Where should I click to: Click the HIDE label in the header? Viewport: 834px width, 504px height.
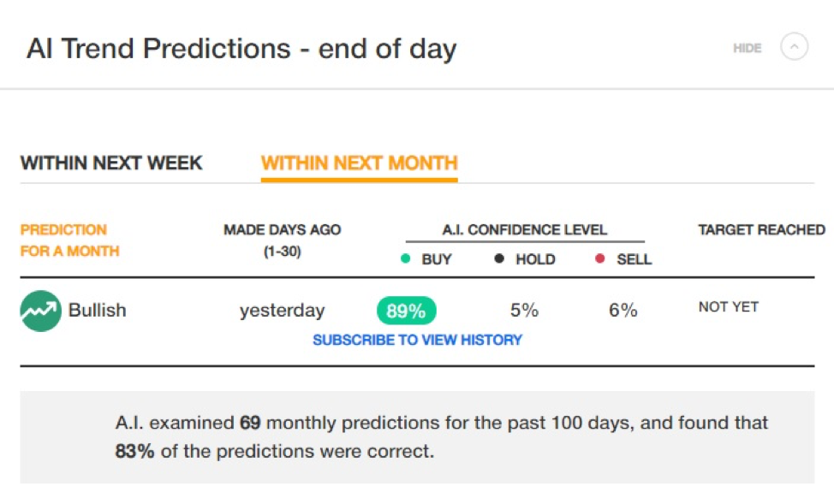point(747,49)
